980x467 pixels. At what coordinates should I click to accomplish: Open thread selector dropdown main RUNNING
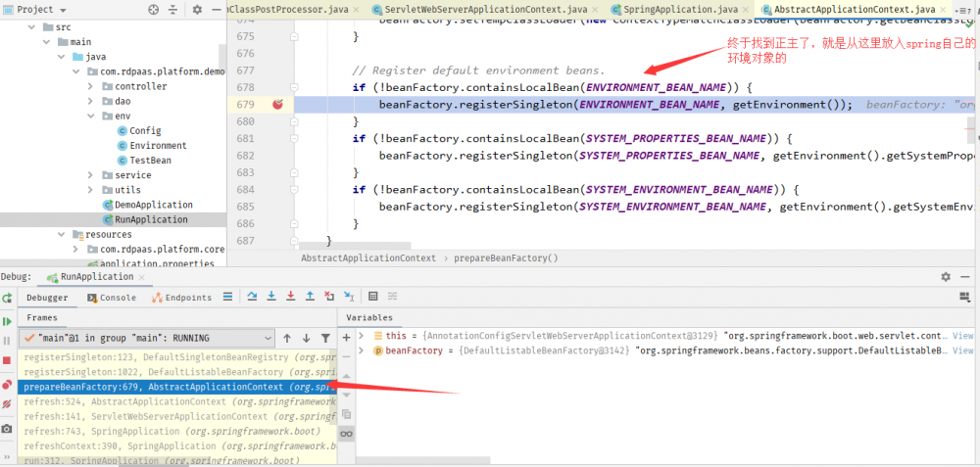click(x=147, y=339)
